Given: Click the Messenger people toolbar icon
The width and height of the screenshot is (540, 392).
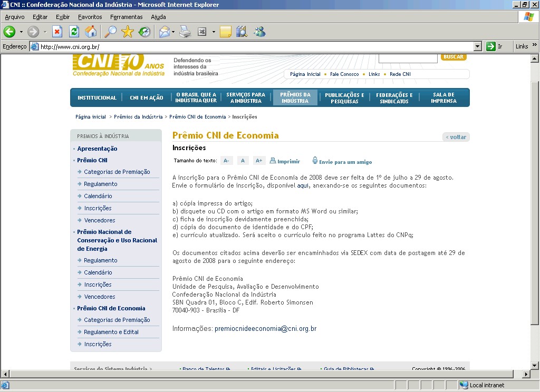Looking at the screenshot, I should click(259, 32).
